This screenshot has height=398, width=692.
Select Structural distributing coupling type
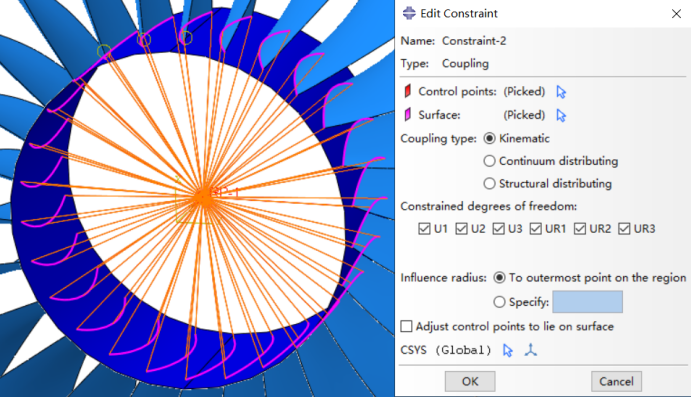489,184
